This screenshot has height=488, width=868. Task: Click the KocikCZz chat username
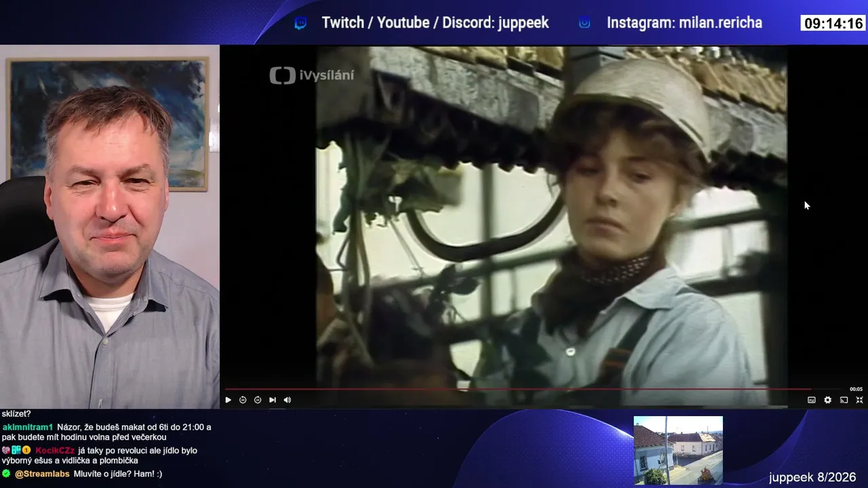pos(55,451)
